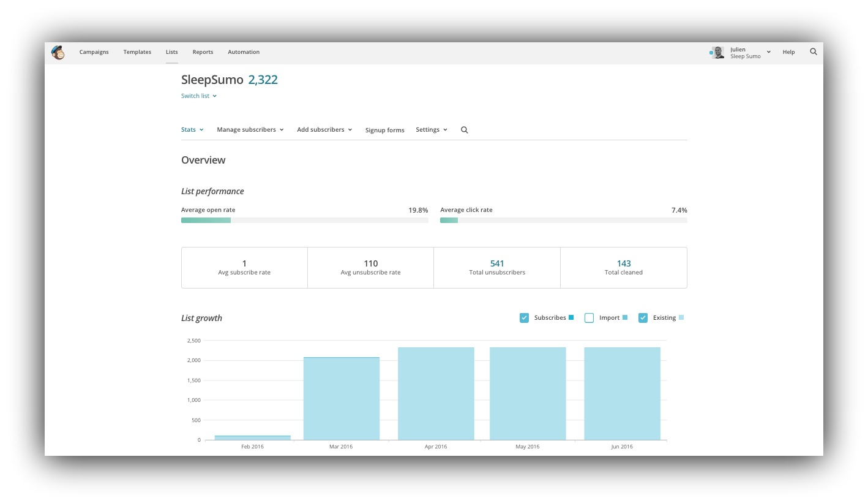Go to Campaigns in top navigation
The height and width of the screenshot is (503, 868).
tap(94, 52)
